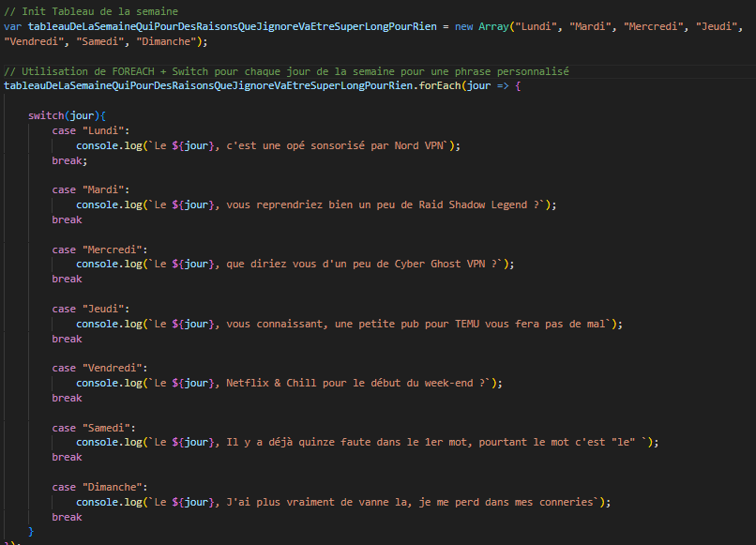Viewport: 756px width, 545px height.
Task: Click the case "Jeudi" label
Action: (x=92, y=309)
